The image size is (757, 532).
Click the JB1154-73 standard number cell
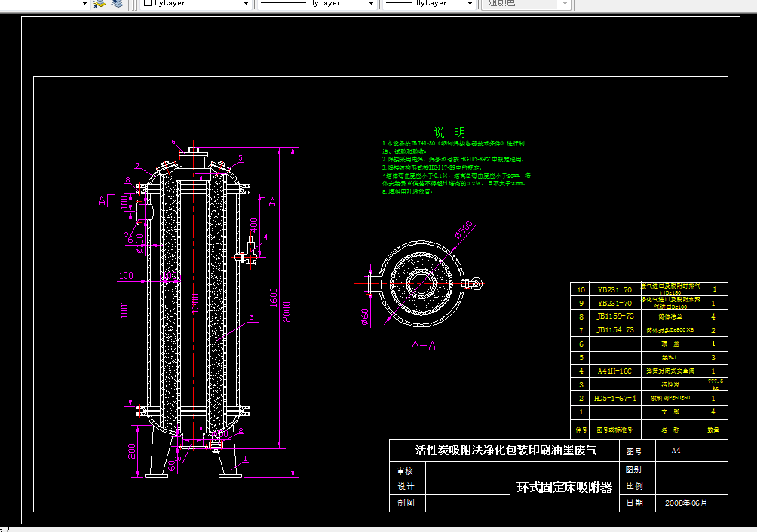coord(615,330)
